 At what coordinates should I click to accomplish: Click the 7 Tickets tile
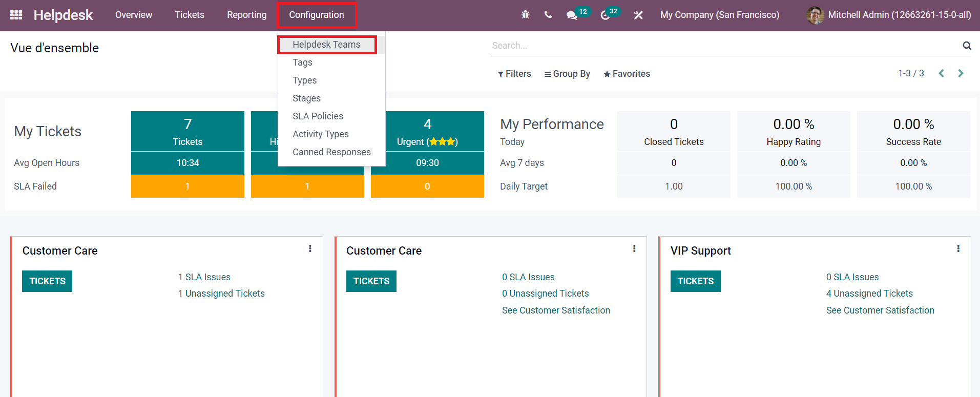click(187, 131)
